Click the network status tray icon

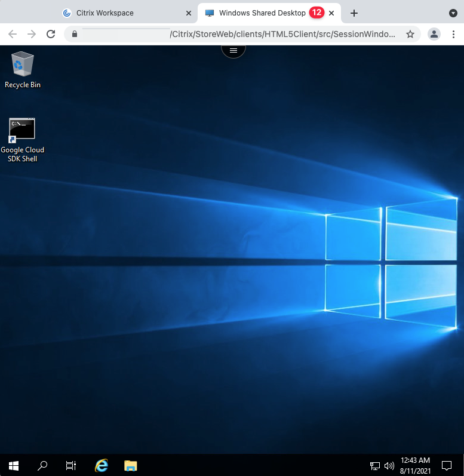tap(375, 465)
